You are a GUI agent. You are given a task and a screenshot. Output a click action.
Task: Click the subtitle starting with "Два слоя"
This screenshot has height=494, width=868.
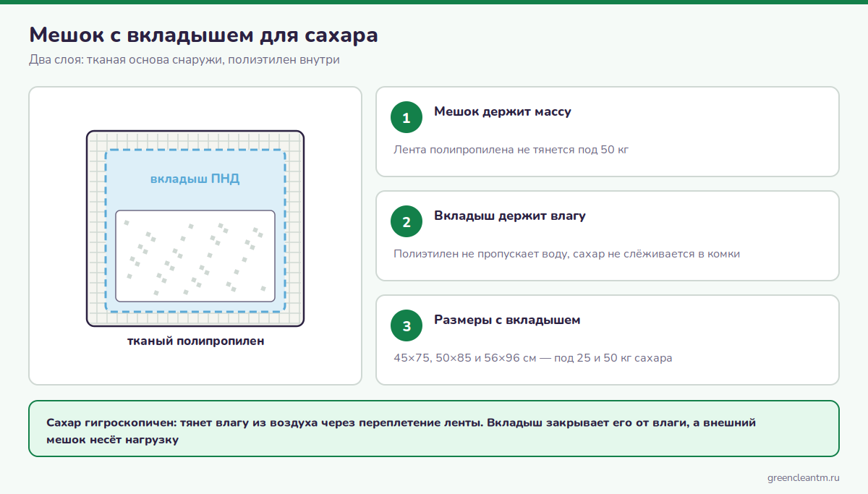[x=184, y=60]
